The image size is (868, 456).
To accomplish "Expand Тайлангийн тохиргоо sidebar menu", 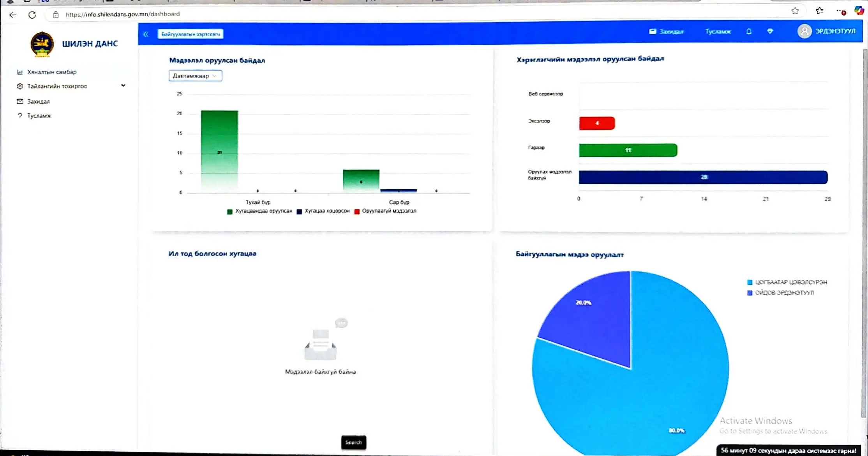I will point(57,86).
